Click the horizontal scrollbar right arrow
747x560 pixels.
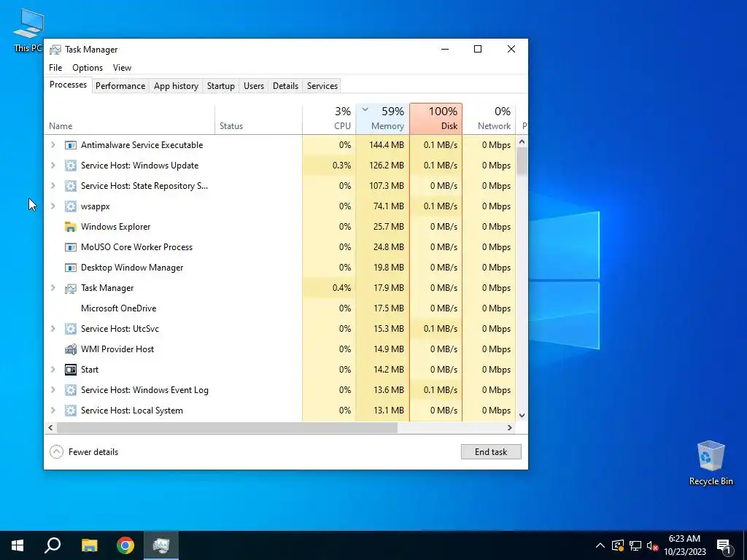510,427
